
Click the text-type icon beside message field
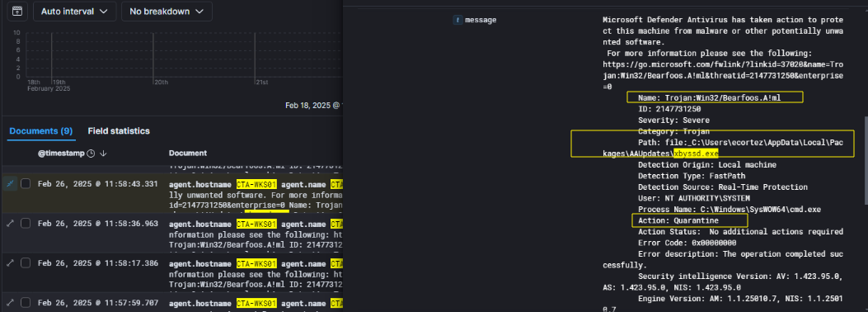click(457, 20)
